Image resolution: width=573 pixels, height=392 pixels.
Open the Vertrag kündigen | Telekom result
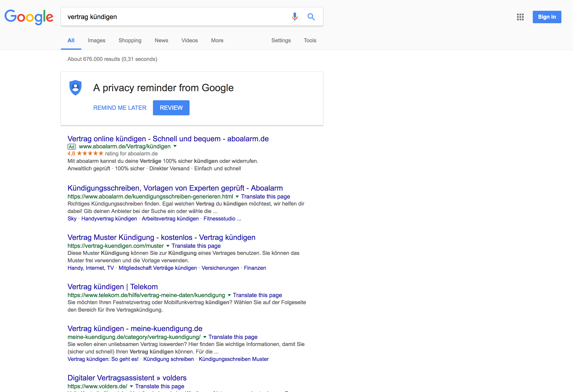point(112,287)
